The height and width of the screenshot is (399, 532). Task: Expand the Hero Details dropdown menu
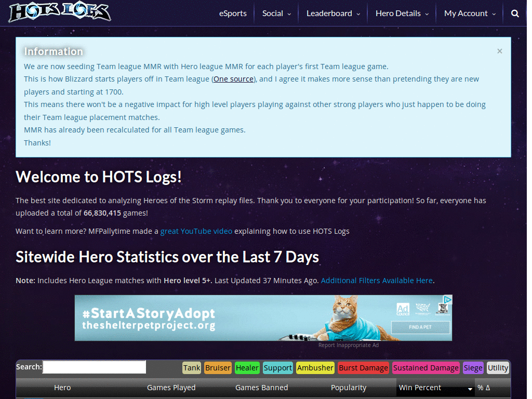coord(402,14)
